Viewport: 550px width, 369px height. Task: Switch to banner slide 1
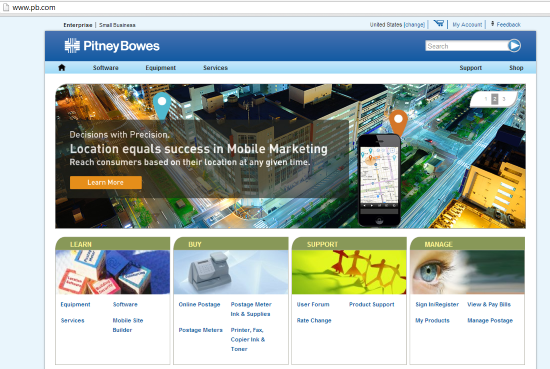[486, 99]
